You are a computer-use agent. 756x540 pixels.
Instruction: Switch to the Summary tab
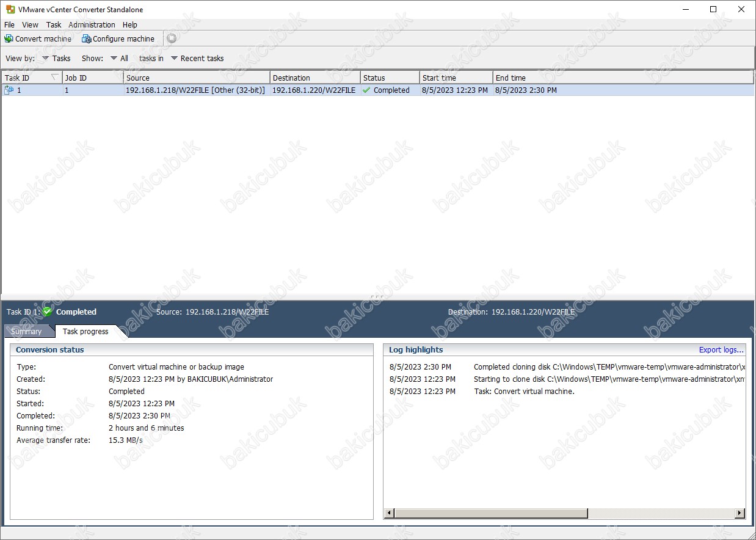(26, 331)
